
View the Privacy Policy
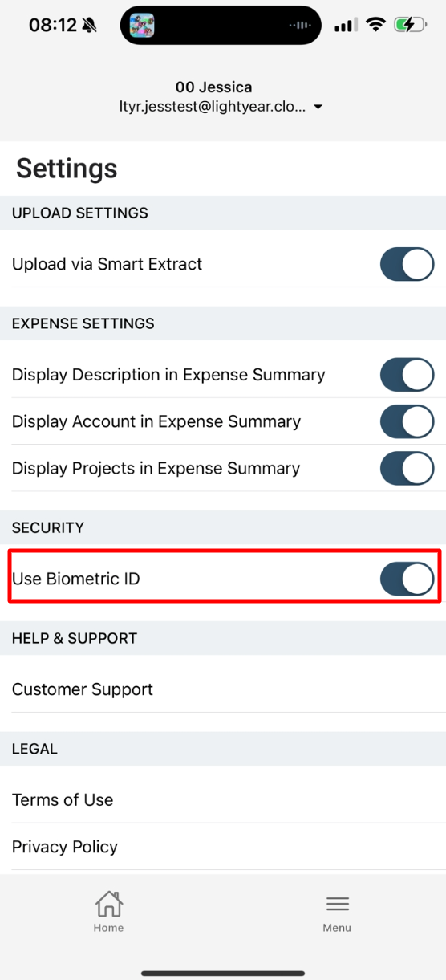click(x=223, y=847)
